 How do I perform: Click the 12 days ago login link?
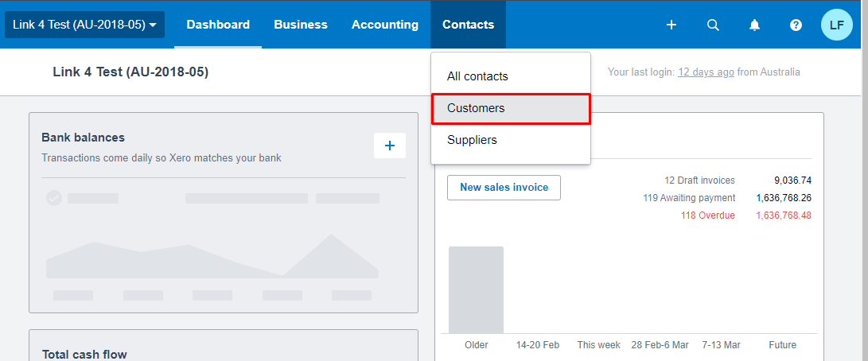(706, 72)
